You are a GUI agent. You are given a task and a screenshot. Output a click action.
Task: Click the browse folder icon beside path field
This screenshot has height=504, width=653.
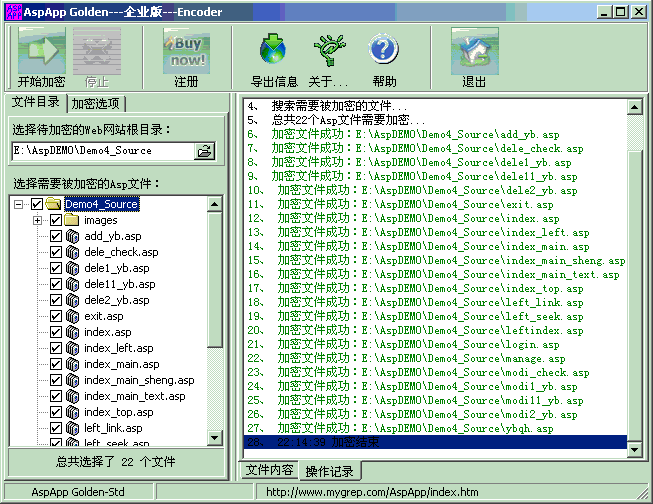[205, 151]
